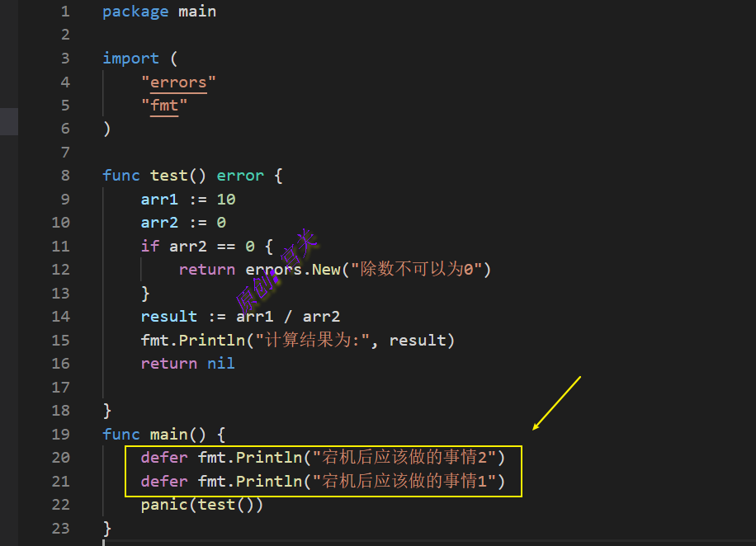Image resolution: width=756 pixels, height=546 pixels.
Task: Click the main function name
Action: coord(168,434)
